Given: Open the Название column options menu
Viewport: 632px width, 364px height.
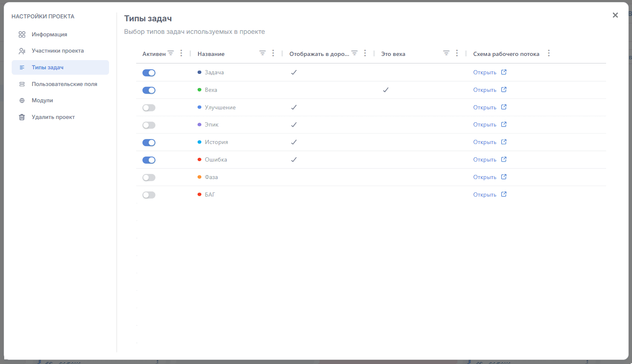Looking at the screenshot, I should point(273,53).
